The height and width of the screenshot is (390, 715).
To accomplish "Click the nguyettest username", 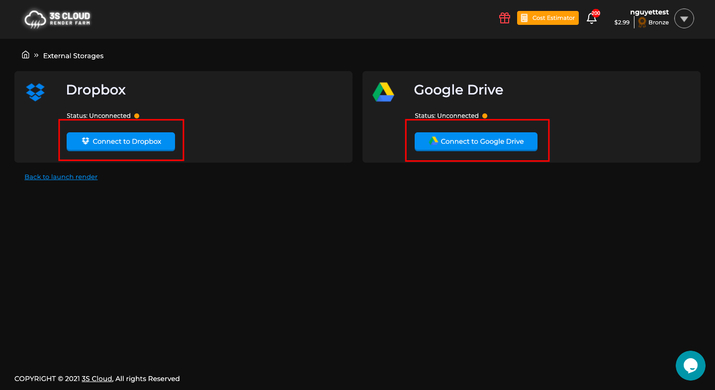I will (649, 12).
